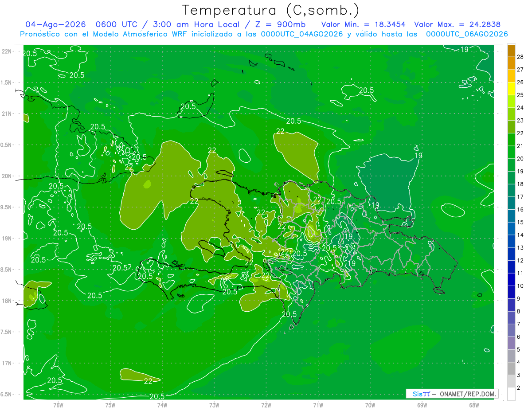Pick the white bottom swatch of color scale

[511, 394]
